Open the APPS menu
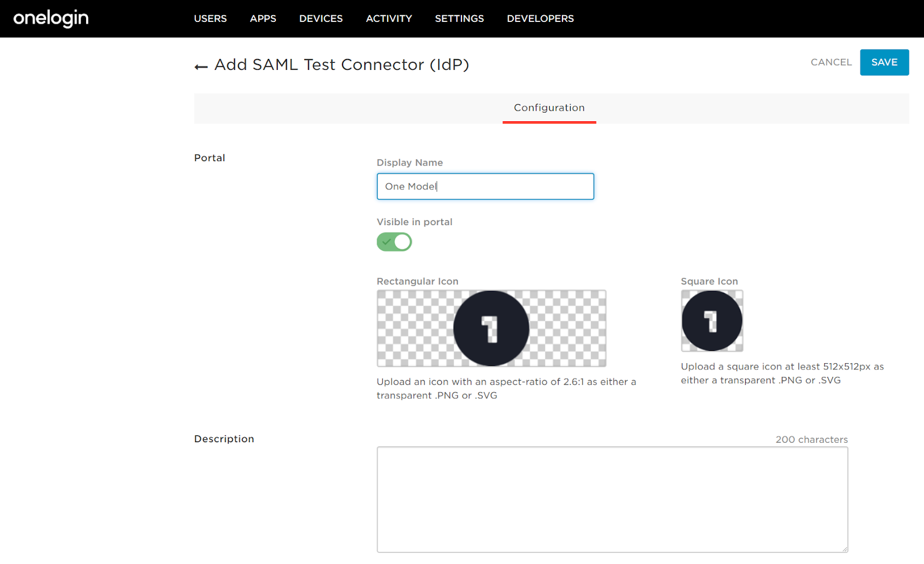 [263, 18]
